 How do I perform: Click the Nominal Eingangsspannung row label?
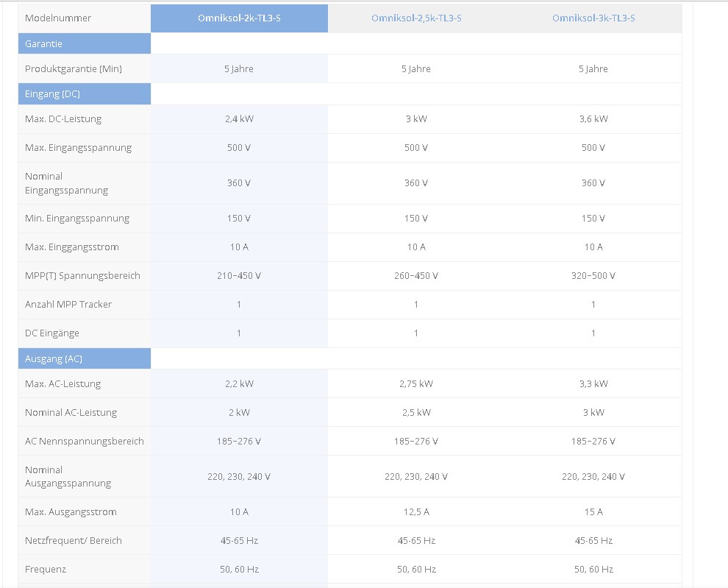point(66,183)
